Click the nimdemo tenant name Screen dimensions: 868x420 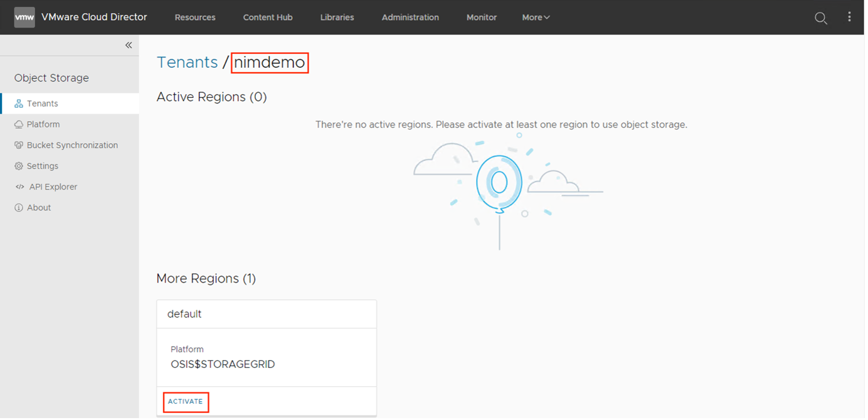270,63
